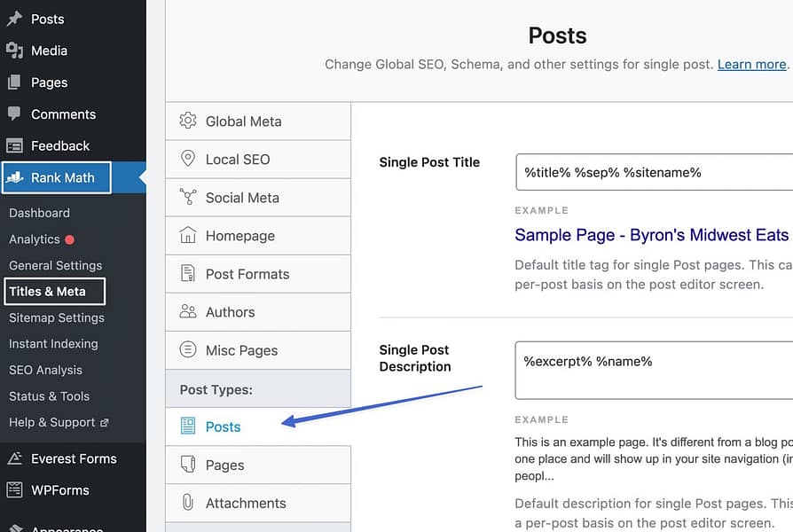
Task: Select the Authors settings icon
Action: coord(187,312)
